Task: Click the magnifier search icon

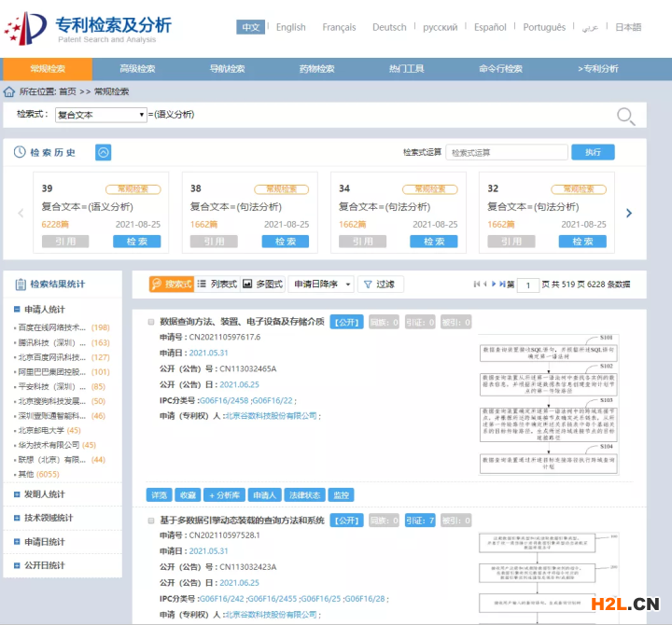Action: (625, 116)
